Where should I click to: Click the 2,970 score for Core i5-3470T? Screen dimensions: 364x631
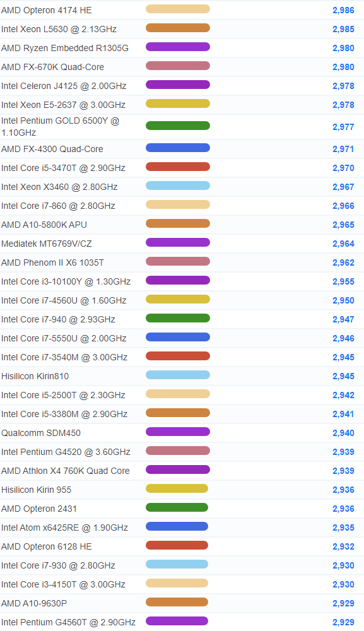point(343,168)
